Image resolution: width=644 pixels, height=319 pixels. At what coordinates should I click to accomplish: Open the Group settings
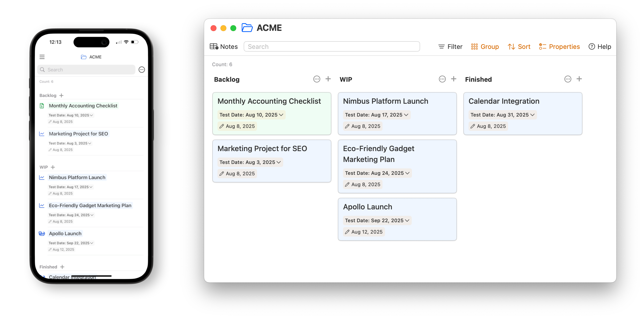[x=485, y=46]
